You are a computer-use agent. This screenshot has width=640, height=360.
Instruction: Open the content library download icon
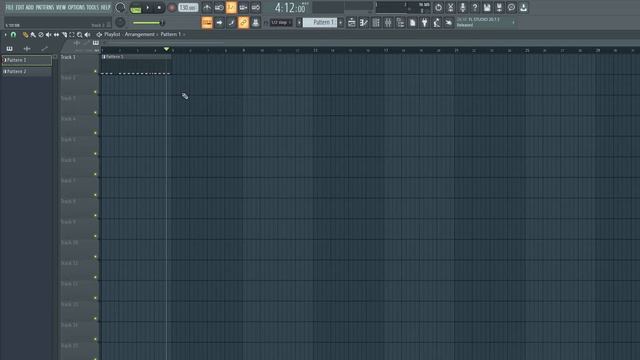523,7
